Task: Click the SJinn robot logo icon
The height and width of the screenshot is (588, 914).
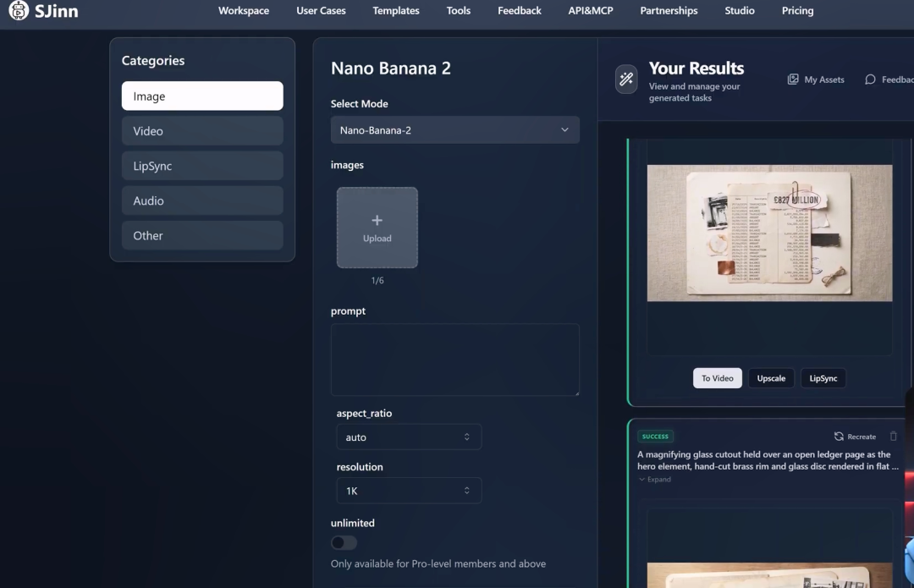Action: 18,10
